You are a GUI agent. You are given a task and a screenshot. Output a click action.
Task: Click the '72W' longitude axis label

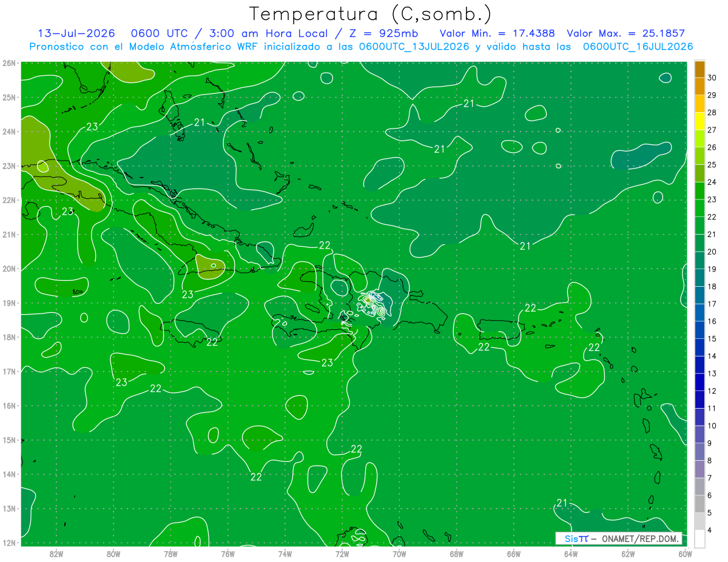(x=342, y=553)
